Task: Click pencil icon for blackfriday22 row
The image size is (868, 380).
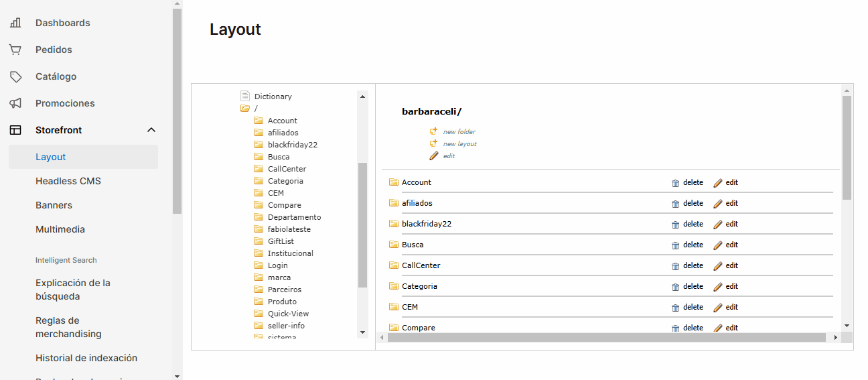Action: [x=718, y=224]
